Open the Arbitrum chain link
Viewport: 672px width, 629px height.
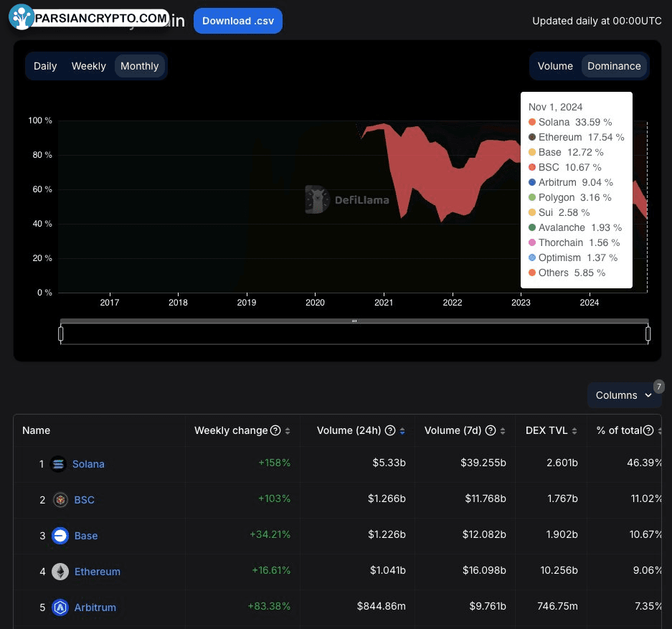[95, 607]
